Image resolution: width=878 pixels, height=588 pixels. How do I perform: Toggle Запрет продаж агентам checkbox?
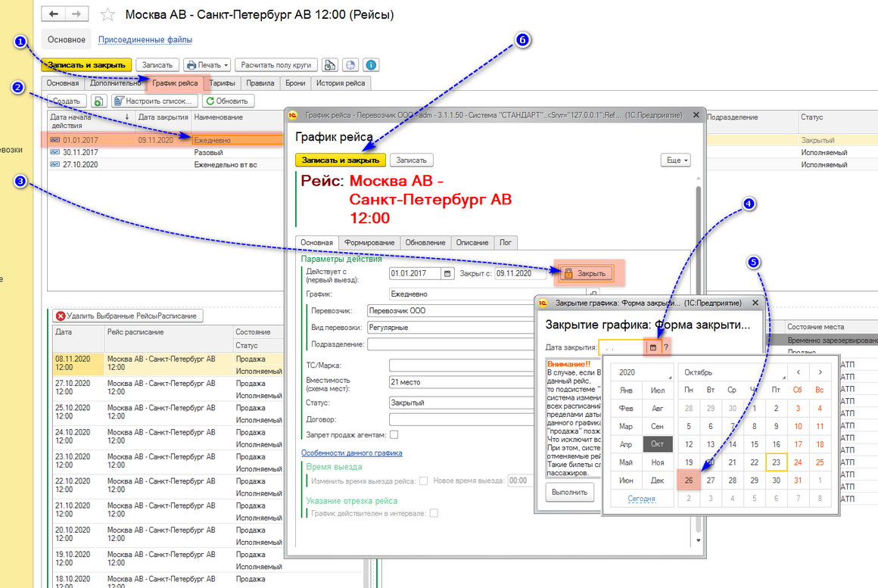tap(394, 435)
